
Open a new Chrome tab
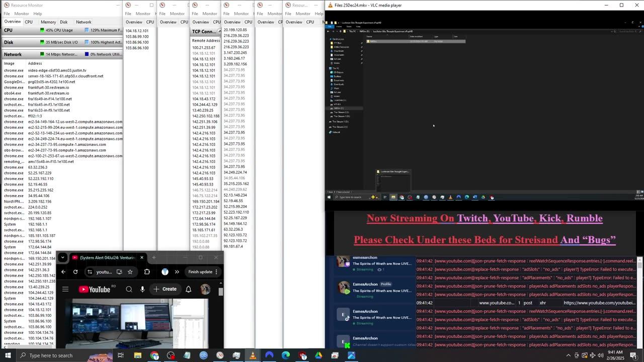tap(154, 257)
